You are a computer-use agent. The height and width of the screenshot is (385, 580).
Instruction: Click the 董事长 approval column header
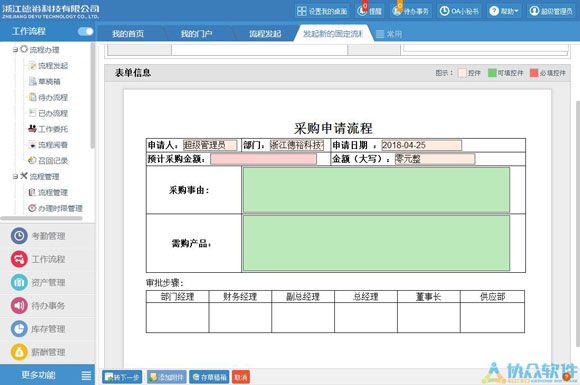point(429,297)
